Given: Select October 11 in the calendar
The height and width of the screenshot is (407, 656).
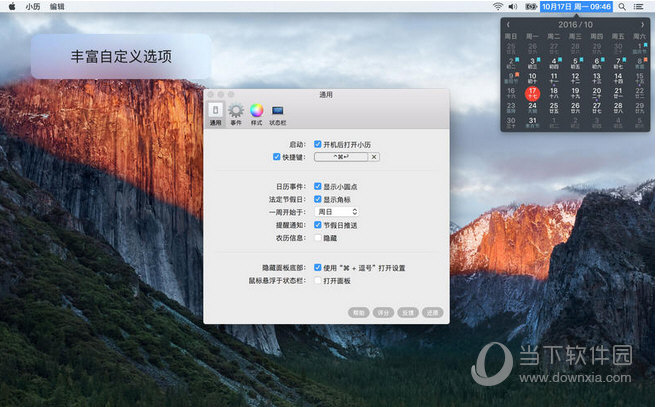Looking at the screenshot, I should point(554,78).
